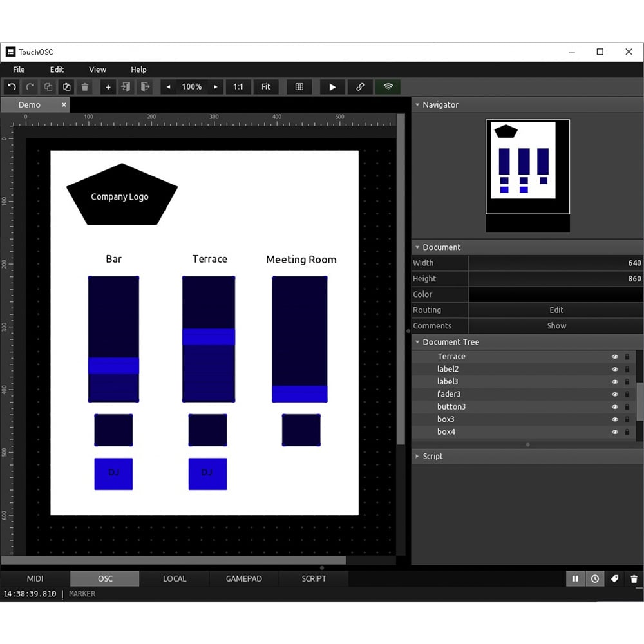The height and width of the screenshot is (644, 644).
Task: Click the plus icon to add control
Action: click(x=108, y=87)
